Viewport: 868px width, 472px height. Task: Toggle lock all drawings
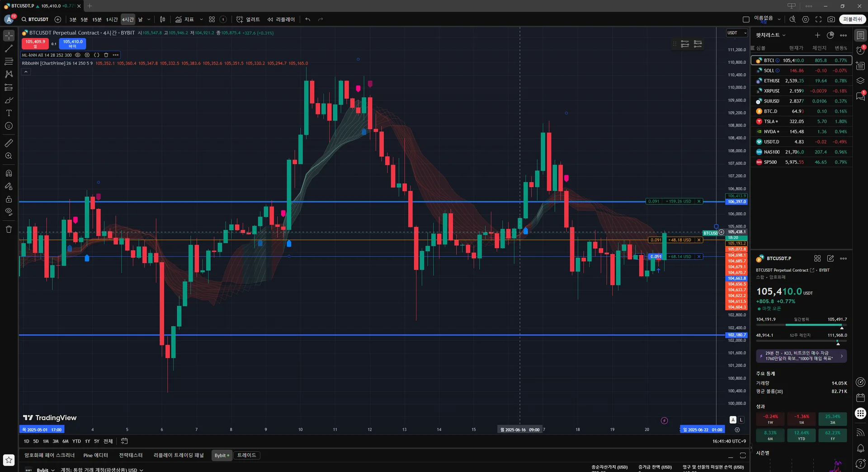coord(9,199)
